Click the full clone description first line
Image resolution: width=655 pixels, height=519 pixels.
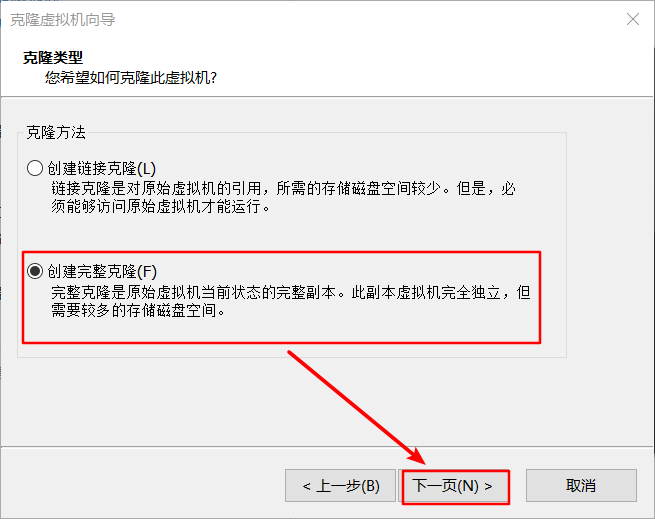point(291,293)
